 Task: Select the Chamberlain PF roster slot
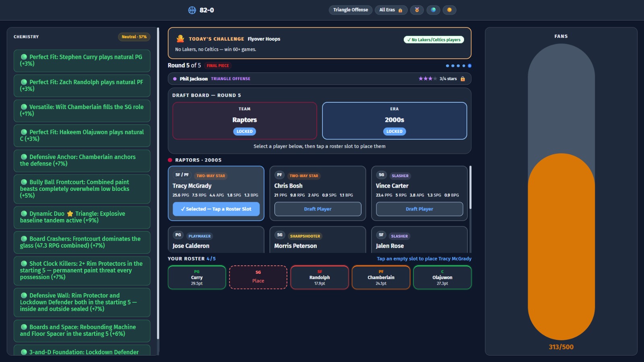tap(381, 277)
